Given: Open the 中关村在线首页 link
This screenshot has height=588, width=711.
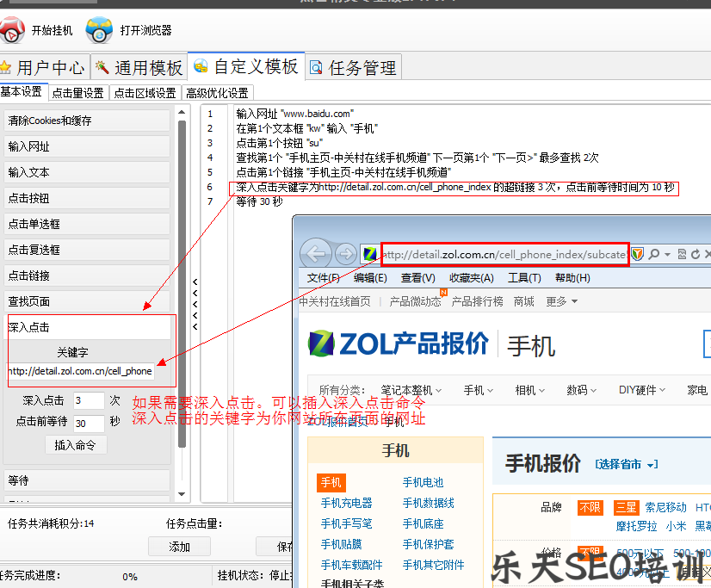Looking at the screenshot, I should 335,301.
